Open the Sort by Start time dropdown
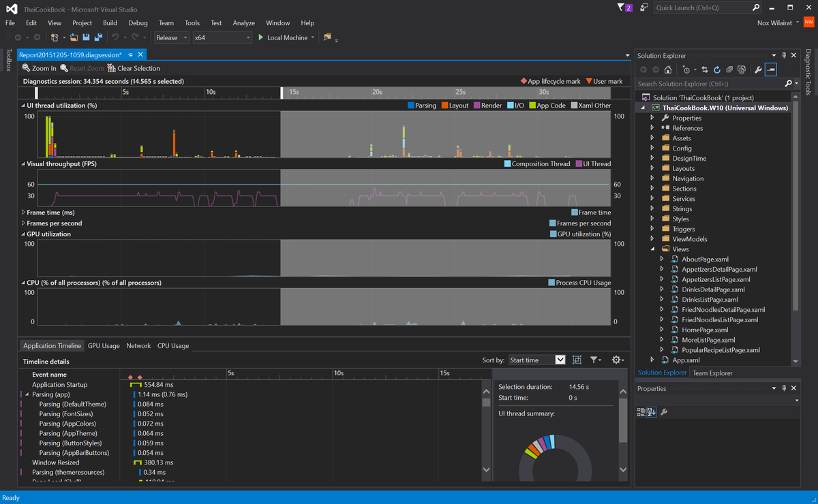Screen dimensions: 818x504 [x=537, y=360]
